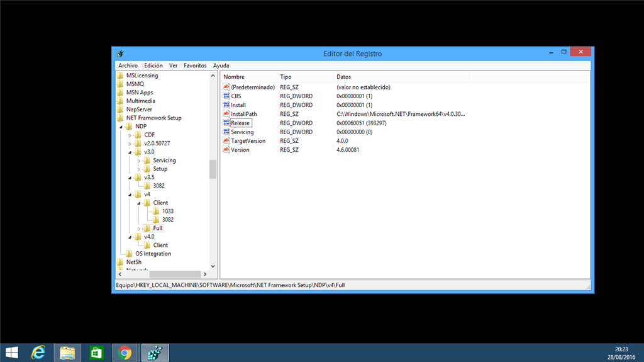Collapse the v4.0 tree node

pos(130,237)
